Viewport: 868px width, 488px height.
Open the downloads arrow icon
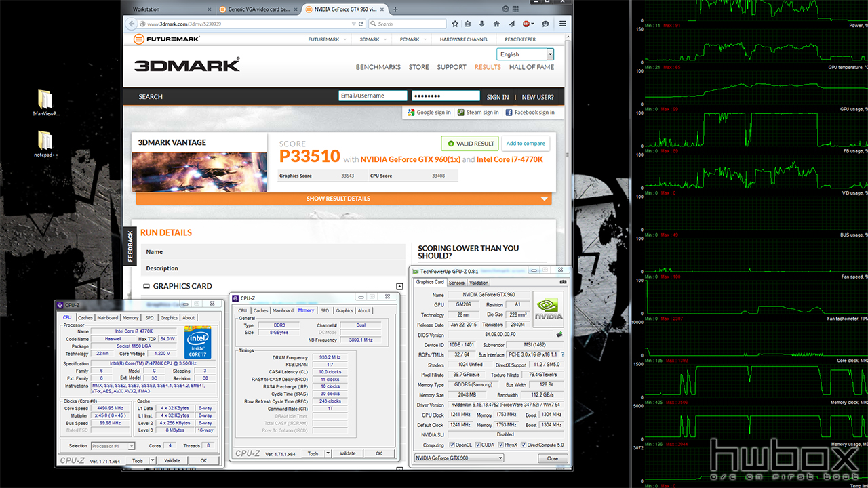(x=482, y=24)
